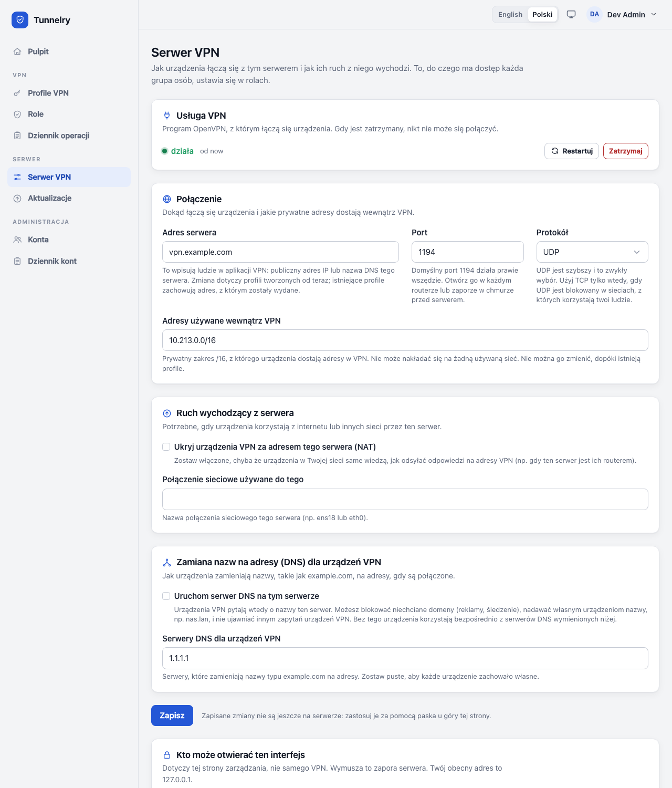The height and width of the screenshot is (788, 672).
Task: Enable the NAT hide devices checkbox
Action: [166, 447]
